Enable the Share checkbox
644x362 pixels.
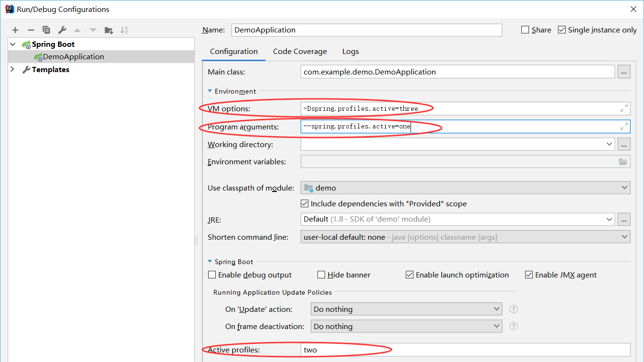point(525,30)
